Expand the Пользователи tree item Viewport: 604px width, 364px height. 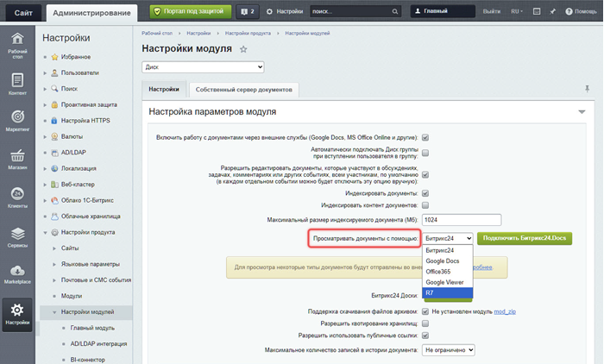(46, 73)
